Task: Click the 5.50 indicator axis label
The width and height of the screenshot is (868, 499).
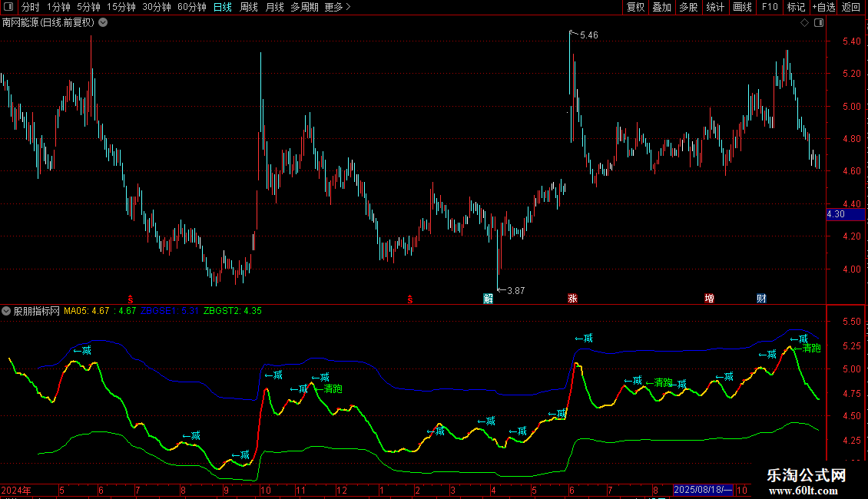Action: click(x=851, y=322)
